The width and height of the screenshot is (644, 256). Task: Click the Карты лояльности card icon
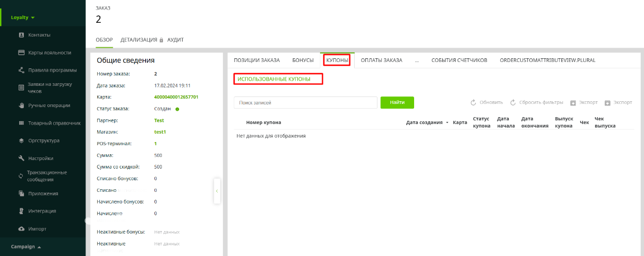coord(22,52)
